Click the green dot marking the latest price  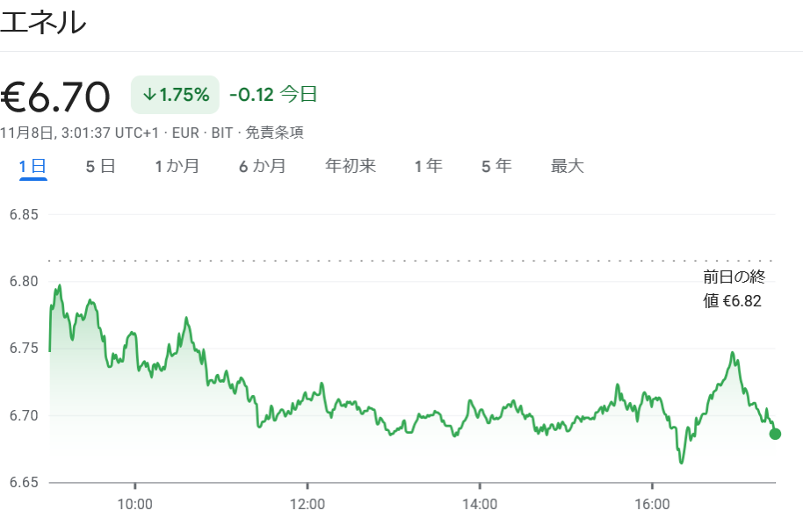(774, 433)
